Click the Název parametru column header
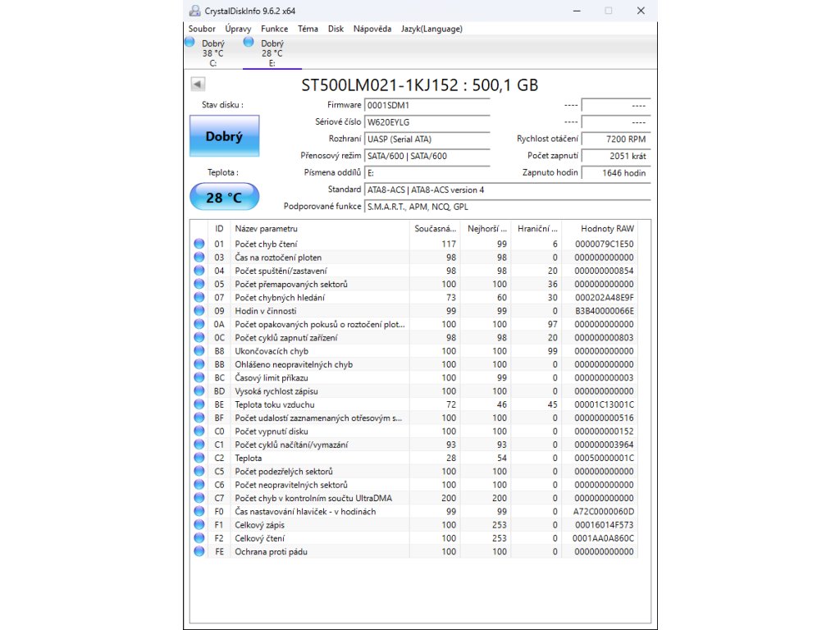This screenshot has height=630, width=840. pyautogui.click(x=267, y=228)
